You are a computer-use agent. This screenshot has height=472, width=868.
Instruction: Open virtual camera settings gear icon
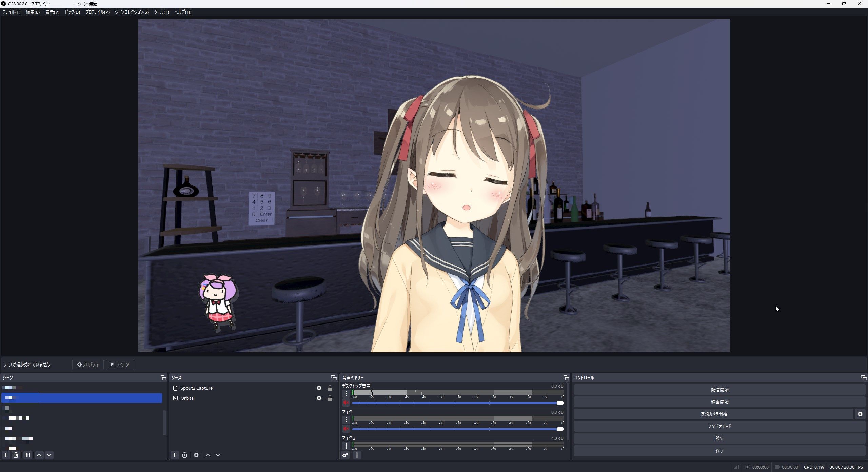860,414
